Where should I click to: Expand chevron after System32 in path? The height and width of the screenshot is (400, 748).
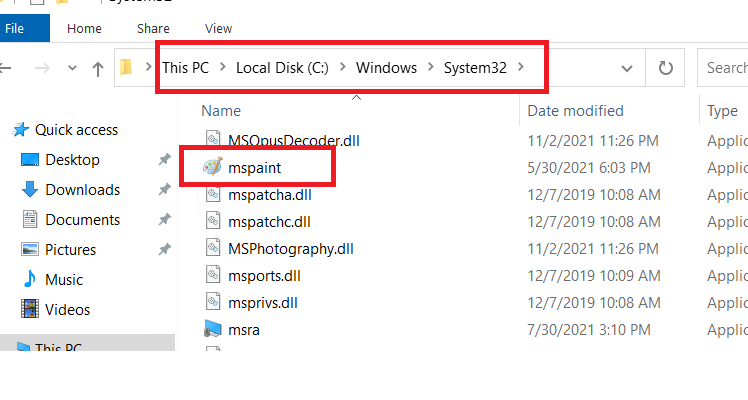(521, 68)
